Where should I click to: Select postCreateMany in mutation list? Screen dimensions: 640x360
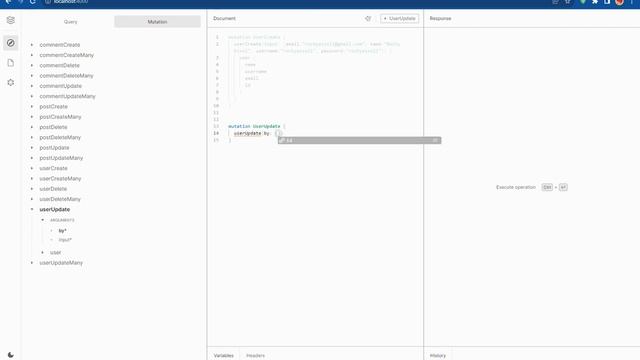tap(60, 117)
